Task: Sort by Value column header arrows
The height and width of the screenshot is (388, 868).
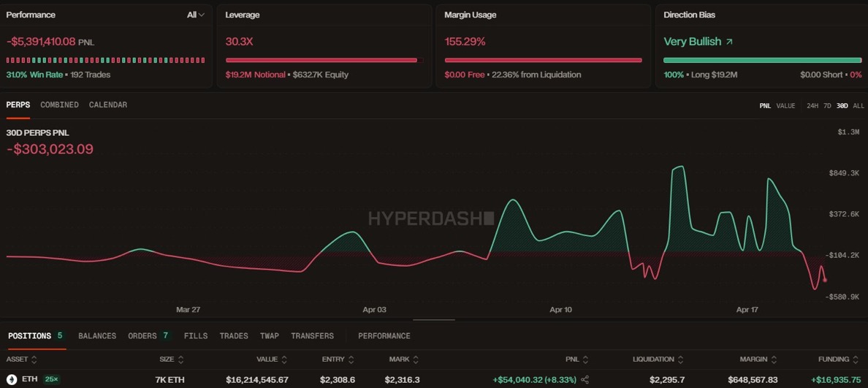Action: 284,360
